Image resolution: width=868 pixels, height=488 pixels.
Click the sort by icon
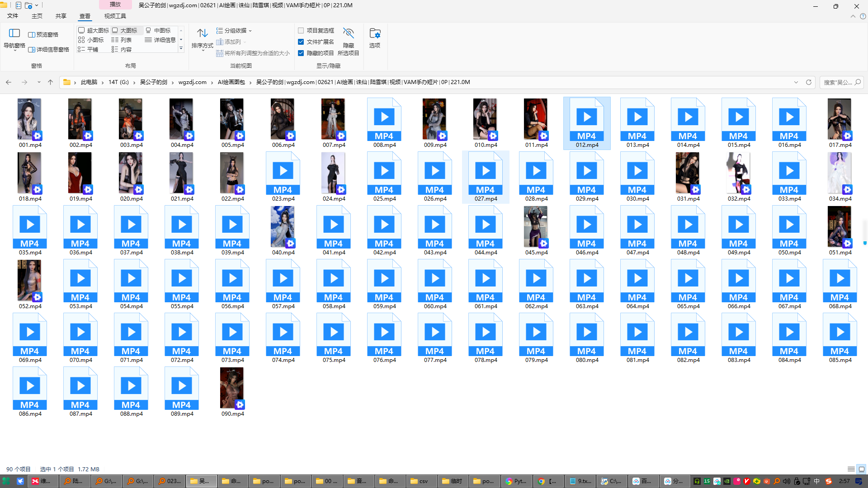click(x=202, y=33)
